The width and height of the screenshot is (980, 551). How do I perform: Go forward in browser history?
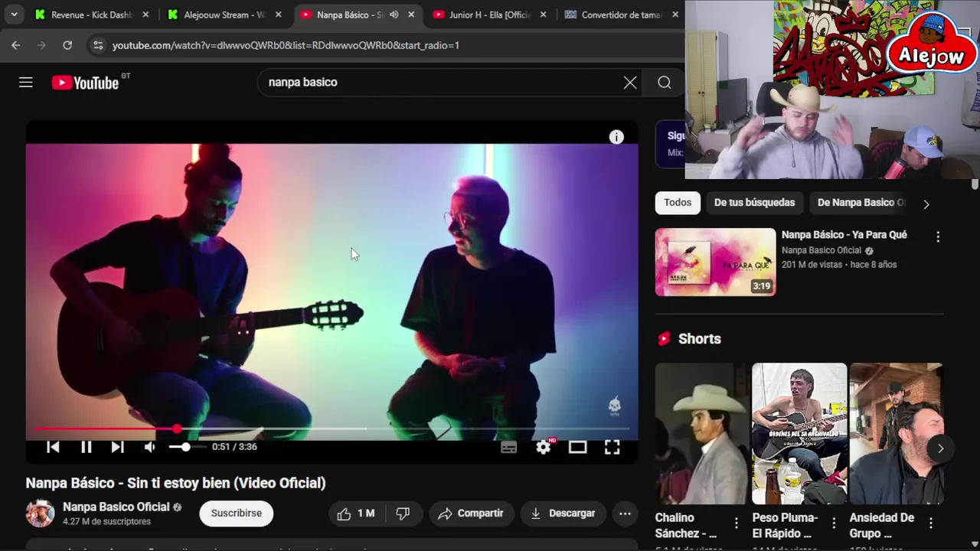tap(41, 45)
